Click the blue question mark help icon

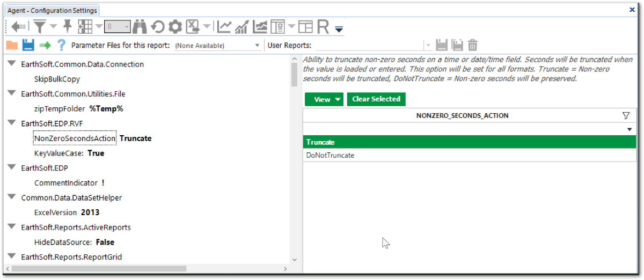click(62, 45)
